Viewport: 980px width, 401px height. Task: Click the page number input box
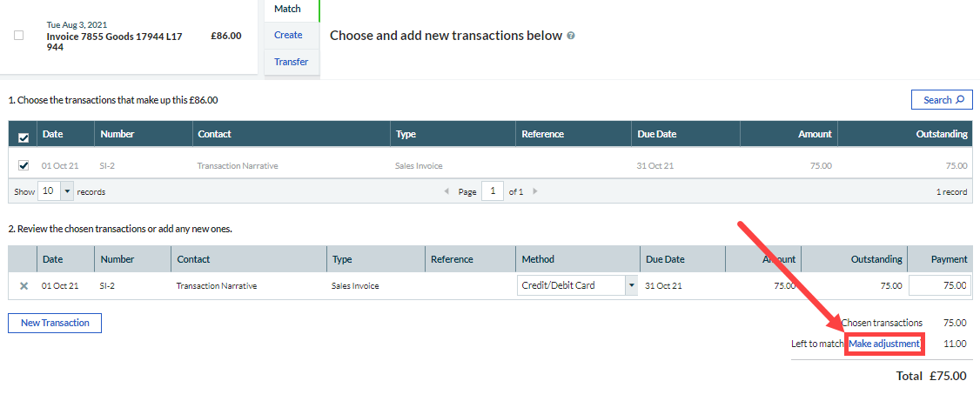click(492, 191)
